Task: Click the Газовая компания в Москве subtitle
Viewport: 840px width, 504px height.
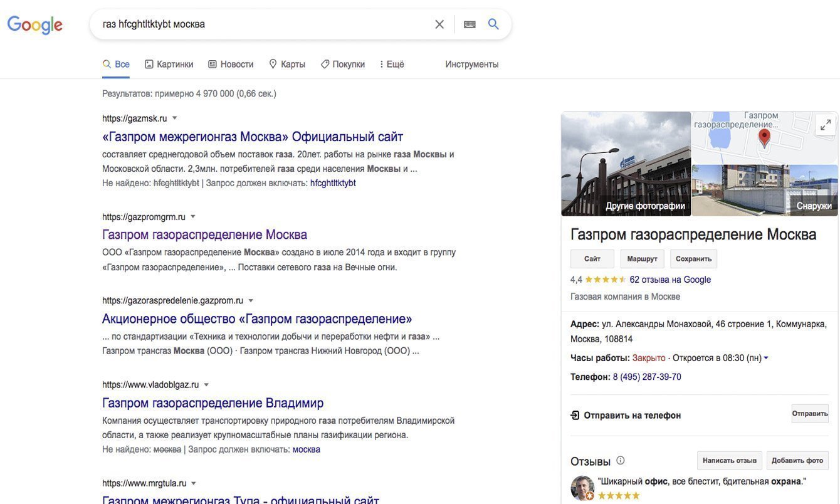Action: click(625, 297)
